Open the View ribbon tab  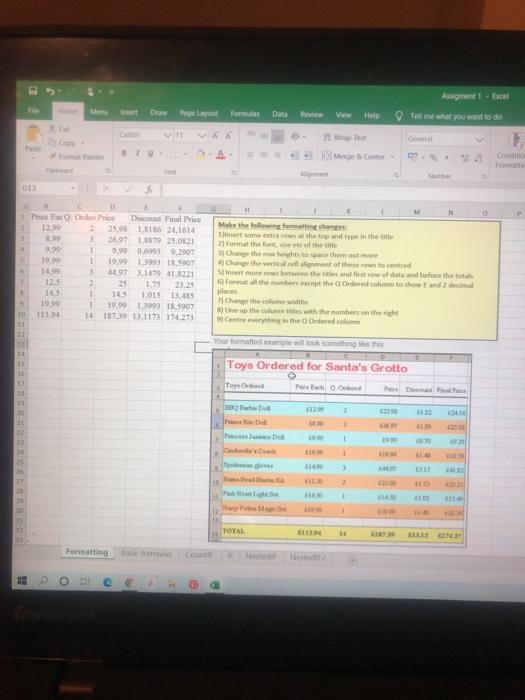[343, 115]
